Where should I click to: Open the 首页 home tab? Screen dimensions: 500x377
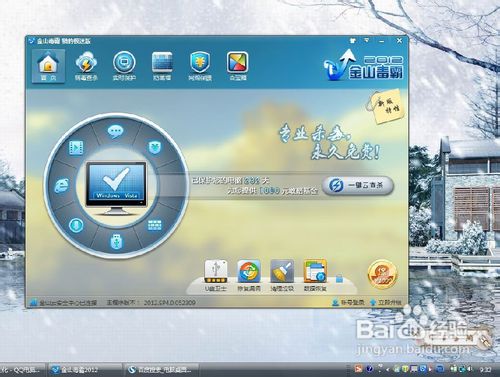point(48,66)
